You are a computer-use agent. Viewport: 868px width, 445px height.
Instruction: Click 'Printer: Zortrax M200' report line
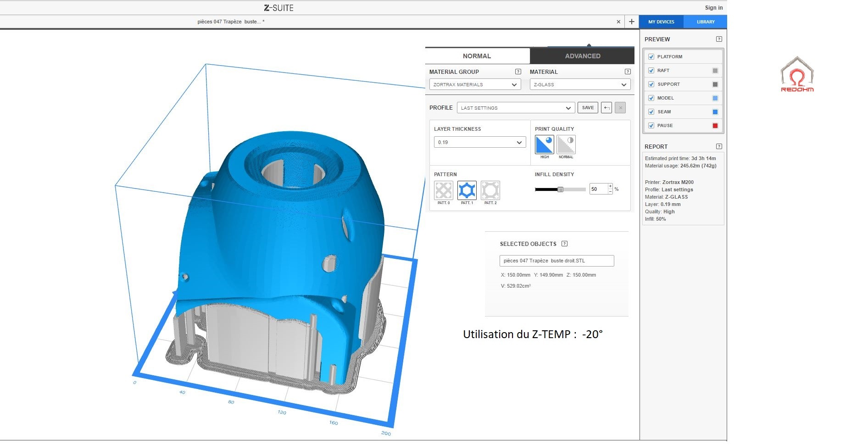click(x=669, y=182)
